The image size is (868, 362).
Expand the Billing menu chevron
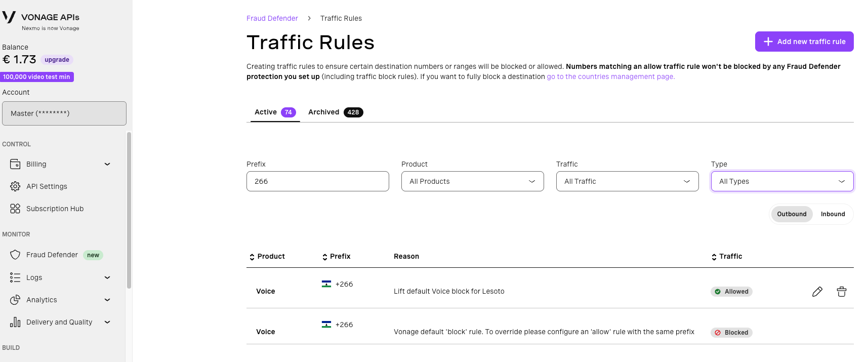point(107,164)
